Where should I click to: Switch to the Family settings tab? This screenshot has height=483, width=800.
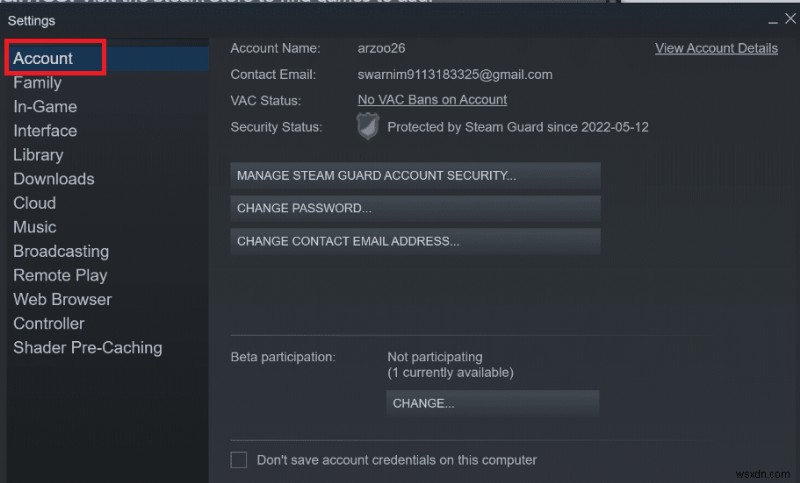coord(37,83)
